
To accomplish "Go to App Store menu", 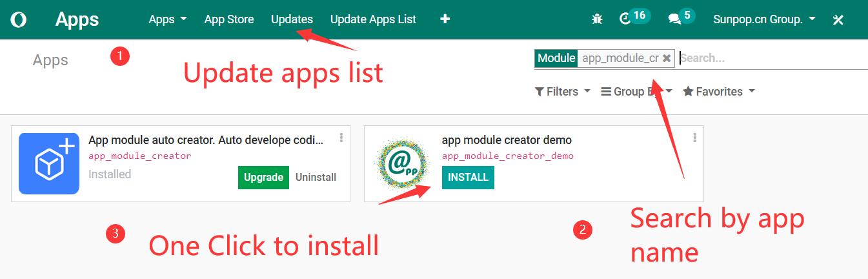I will coord(229,19).
